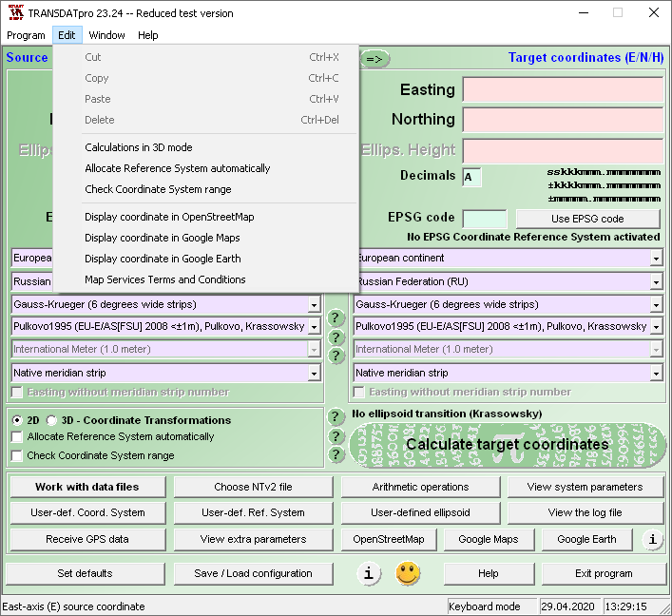Click User-def. Coord. System button
This screenshot has height=616, width=672.
click(x=87, y=512)
